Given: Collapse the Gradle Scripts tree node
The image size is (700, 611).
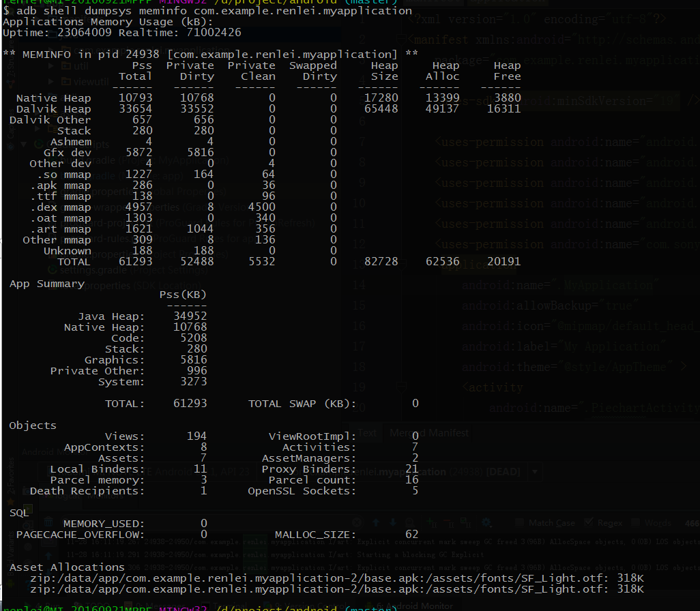Looking at the screenshot, I should pyautogui.click(x=24, y=144).
